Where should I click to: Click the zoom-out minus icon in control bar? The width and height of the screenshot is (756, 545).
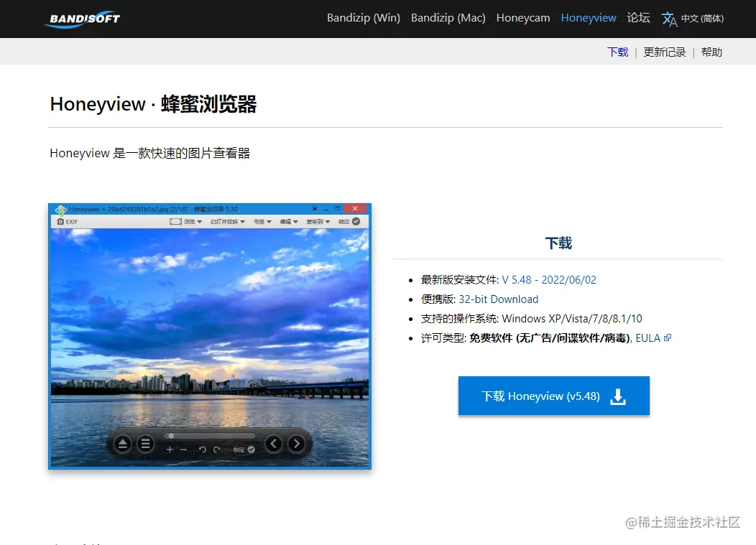[184, 449]
